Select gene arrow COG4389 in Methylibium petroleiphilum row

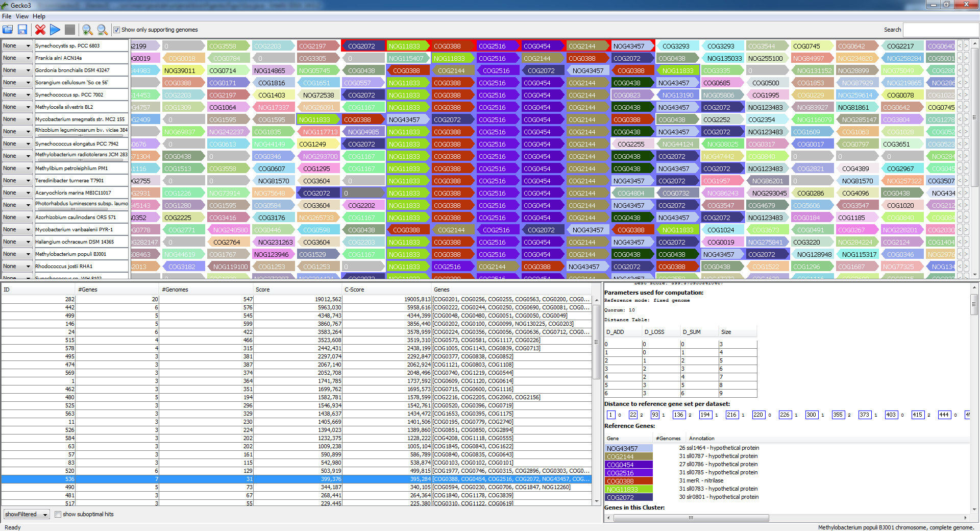[x=857, y=168]
